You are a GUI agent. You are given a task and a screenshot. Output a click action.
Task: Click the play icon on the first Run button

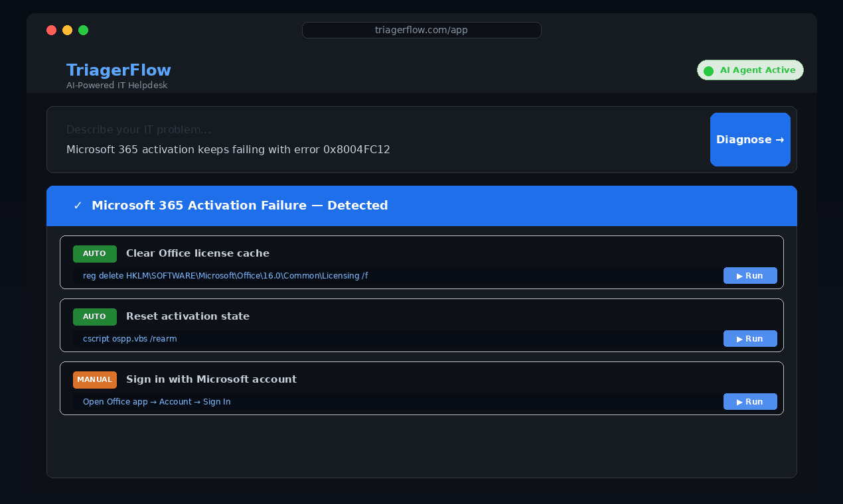738,275
